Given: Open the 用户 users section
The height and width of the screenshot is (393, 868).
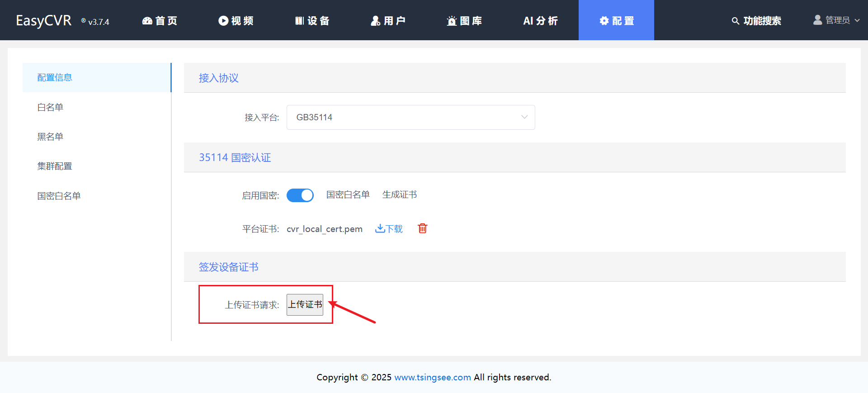Looking at the screenshot, I should pos(388,21).
